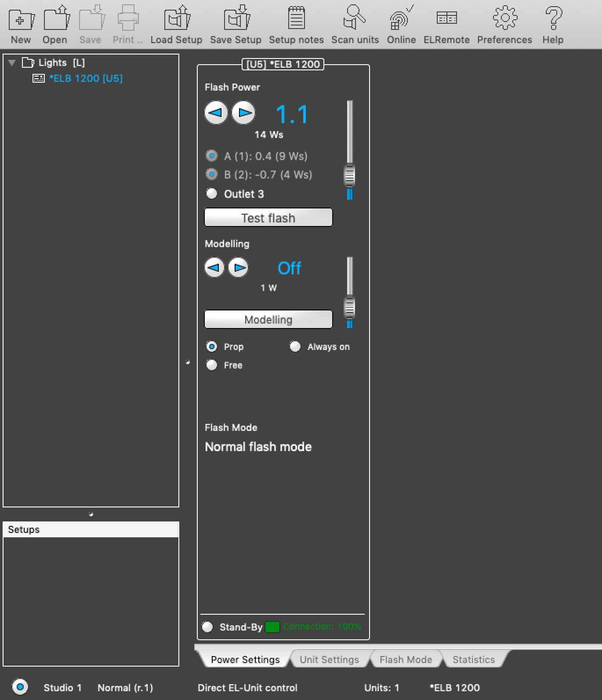Image resolution: width=602 pixels, height=700 pixels.
Task: Decrease flash power with left arrow
Action: coord(216,113)
